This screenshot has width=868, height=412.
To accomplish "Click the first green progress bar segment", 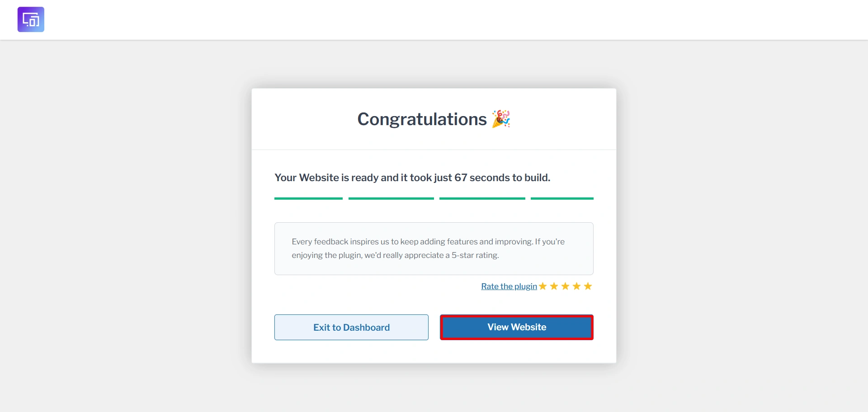I will click(x=308, y=198).
